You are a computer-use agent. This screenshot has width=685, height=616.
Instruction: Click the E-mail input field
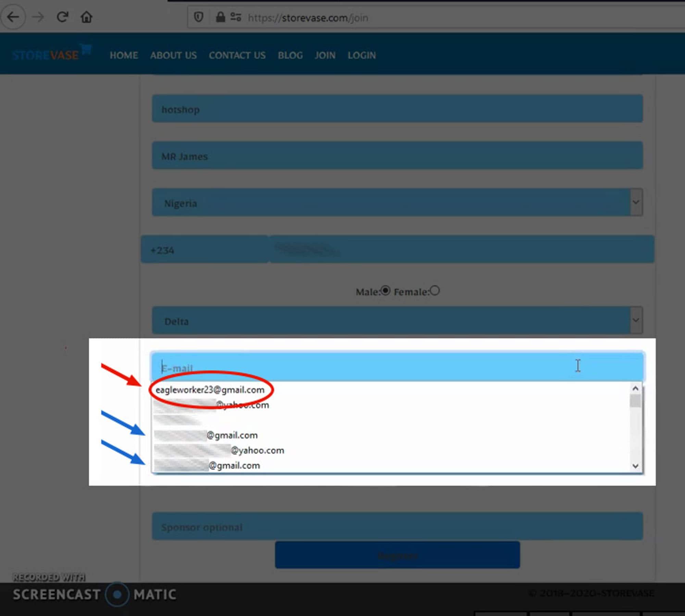click(x=397, y=366)
